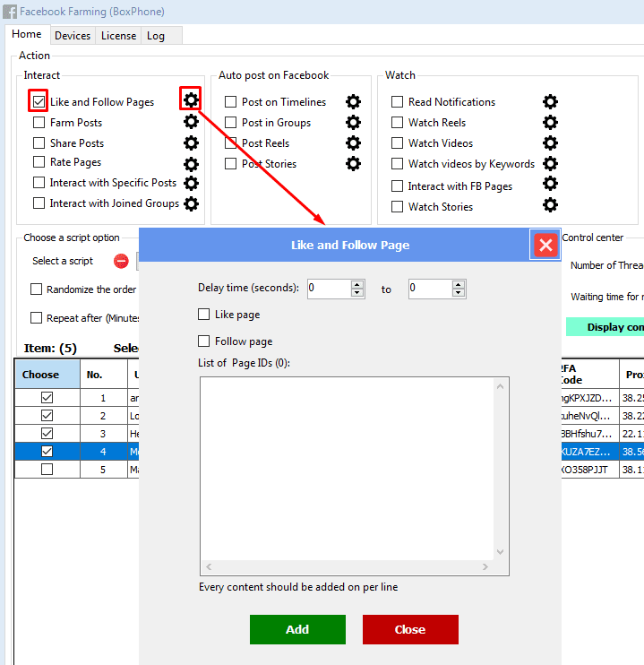Enable Watch videos by Keywords checkbox

point(397,163)
